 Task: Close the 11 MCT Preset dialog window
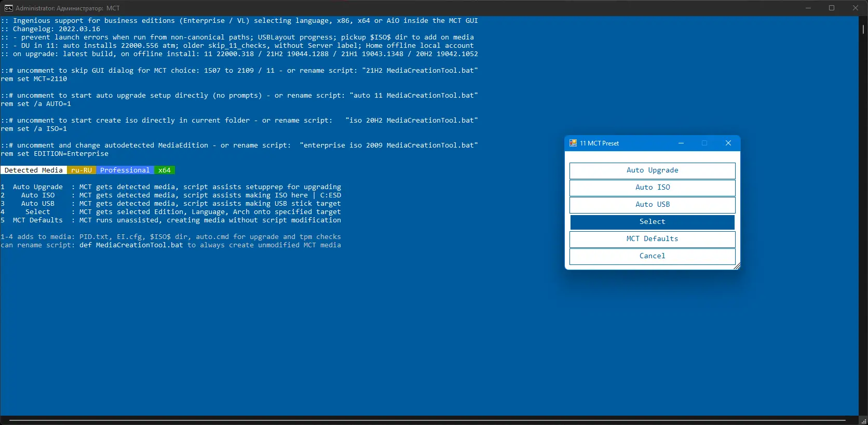pyautogui.click(x=728, y=143)
